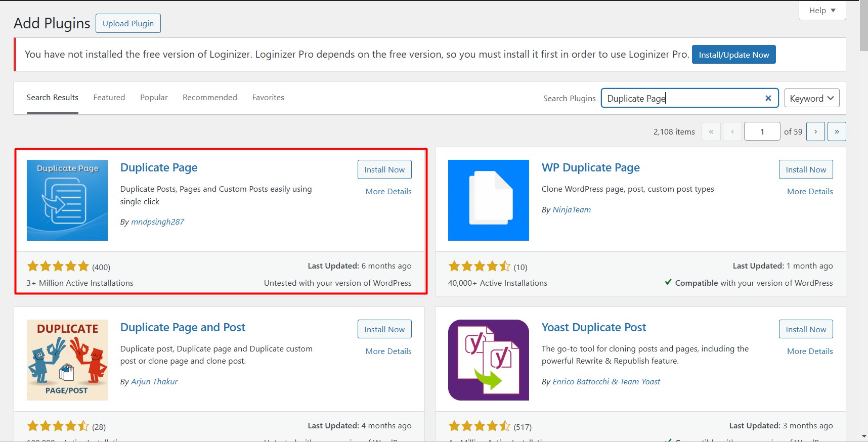The height and width of the screenshot is (442, 868).
Task: Click the current page number field
Action: click(x=762, y=131)
